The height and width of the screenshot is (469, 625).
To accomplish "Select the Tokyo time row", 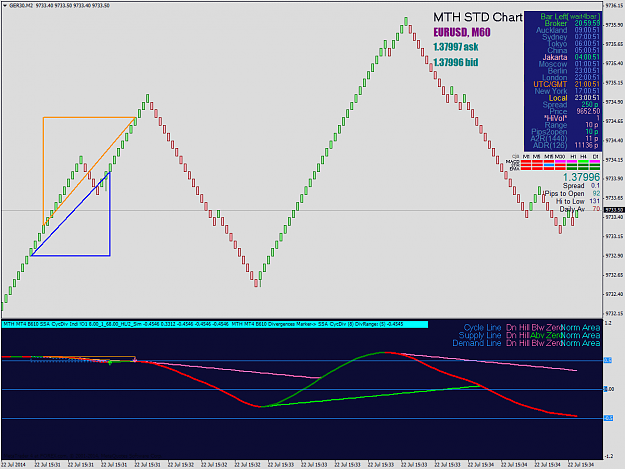I will tap(573, 44).
